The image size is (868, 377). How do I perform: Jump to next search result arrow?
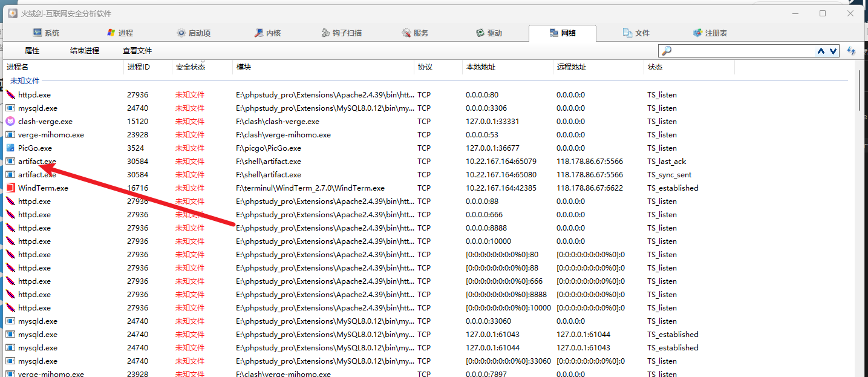[x=834, y=51]
